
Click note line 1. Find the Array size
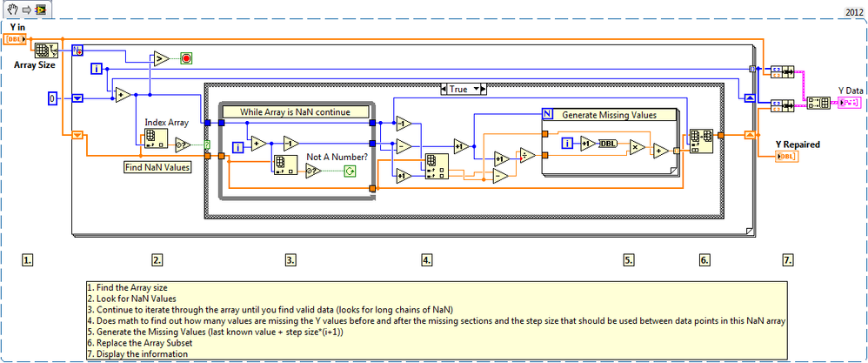click(x=127, y=287)
